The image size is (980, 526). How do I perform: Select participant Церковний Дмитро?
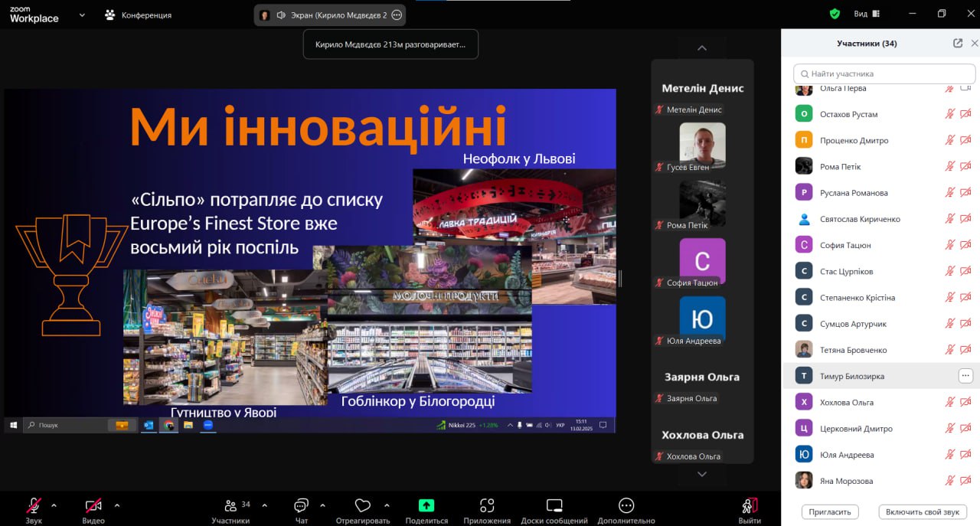pos(880,428)
